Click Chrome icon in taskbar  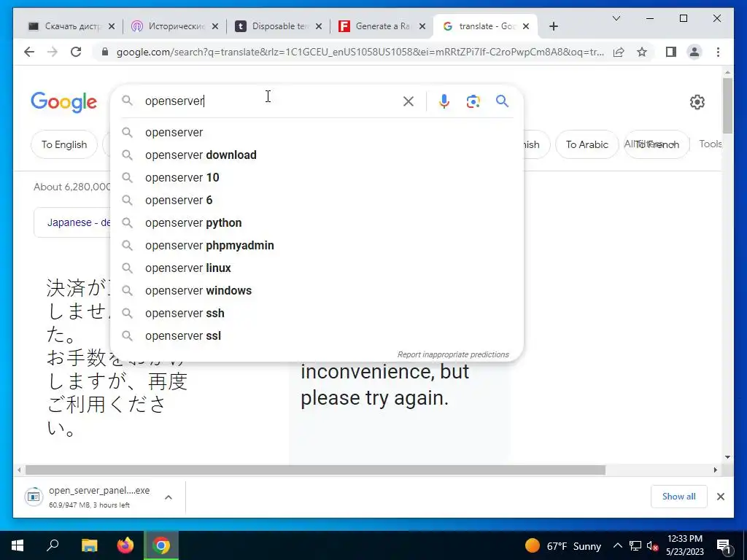[161, 545]
